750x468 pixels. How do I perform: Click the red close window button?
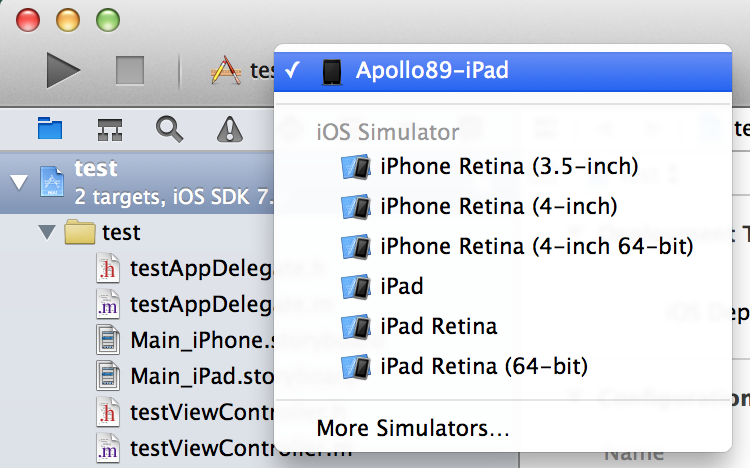(28, 20)
